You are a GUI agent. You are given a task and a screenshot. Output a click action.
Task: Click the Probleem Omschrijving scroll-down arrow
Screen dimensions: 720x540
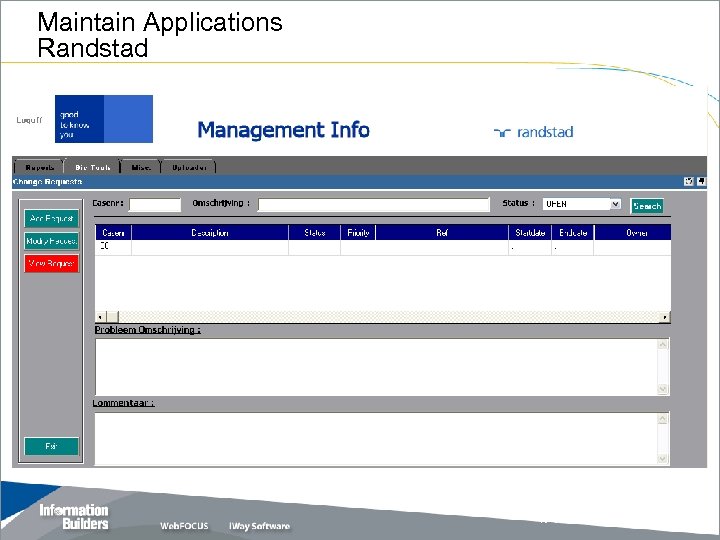point(663,389)
